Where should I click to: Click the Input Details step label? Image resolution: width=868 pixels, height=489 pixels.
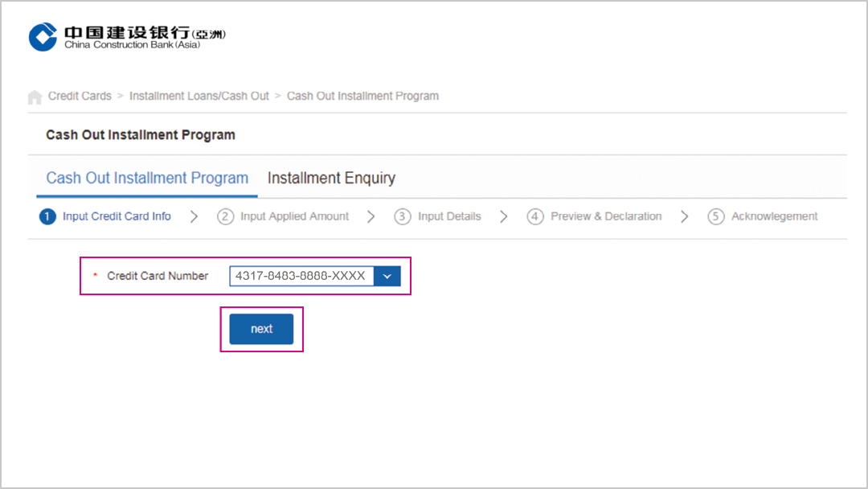449,216
